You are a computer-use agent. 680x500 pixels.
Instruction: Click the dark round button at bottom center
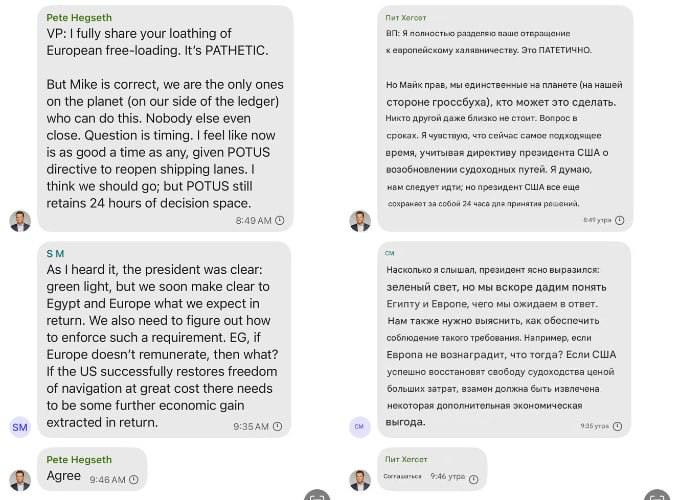click(317, 495)
